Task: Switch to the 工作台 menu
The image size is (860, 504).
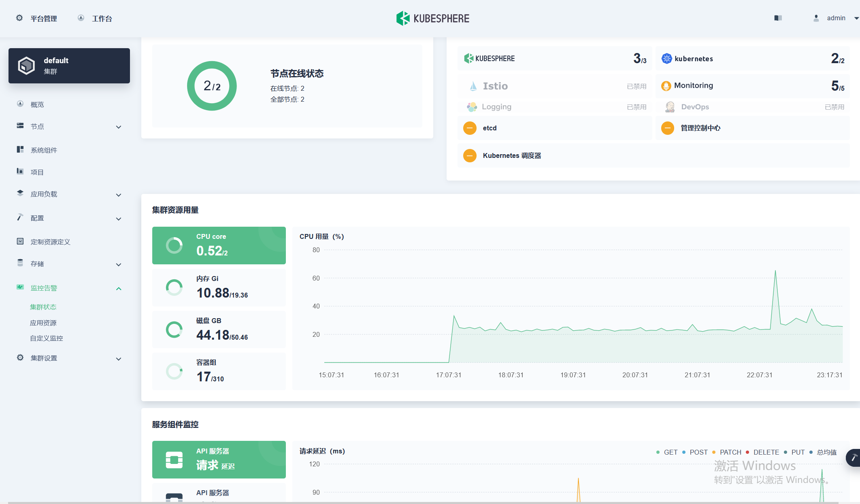Action: pyautogui.click(x=102, y=18)
